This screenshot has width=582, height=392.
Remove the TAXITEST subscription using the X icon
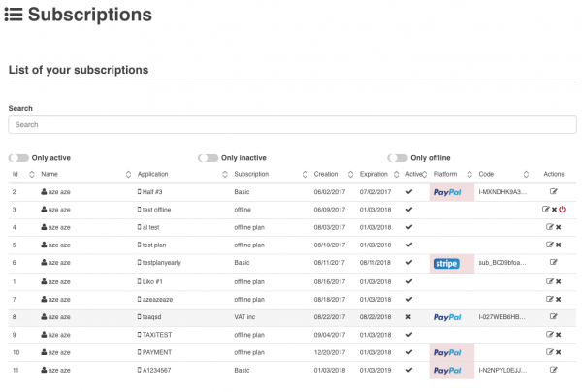point(558,334)
